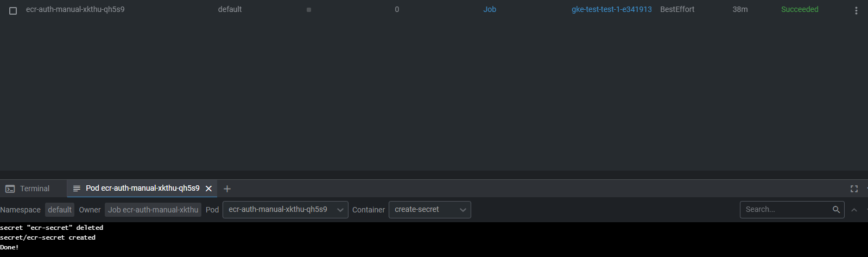Open the Job controller link

(490, 9)
